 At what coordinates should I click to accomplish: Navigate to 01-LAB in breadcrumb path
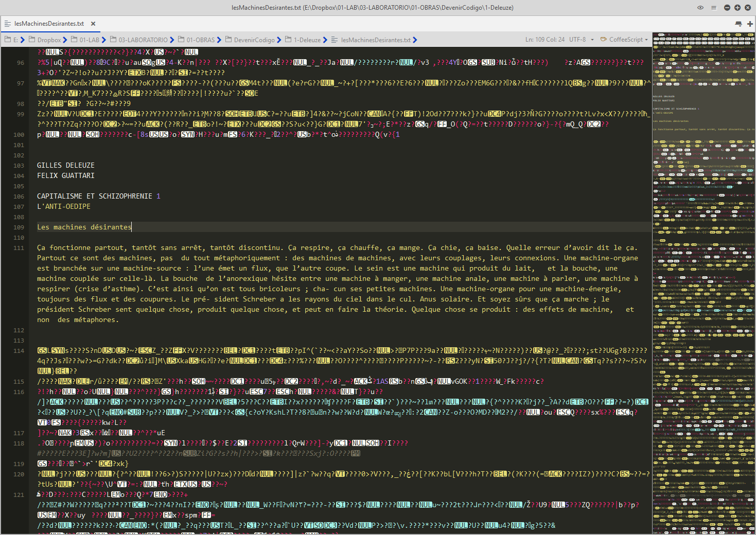pyautogui.click(x=89, y=40)
